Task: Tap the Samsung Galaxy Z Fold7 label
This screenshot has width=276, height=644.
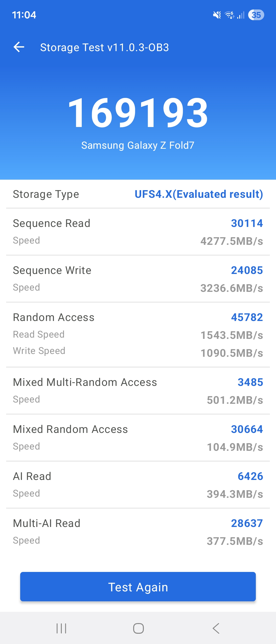Action: [138, 145]
